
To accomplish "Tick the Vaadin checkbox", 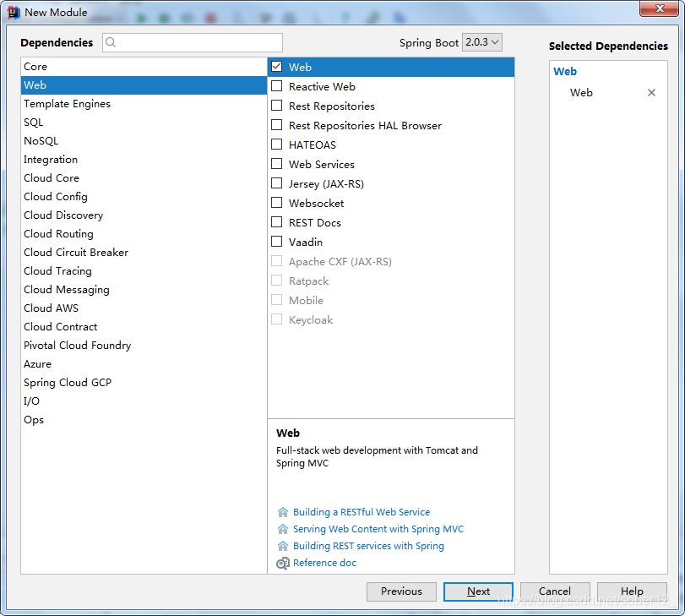I will [x=276, y=242].
